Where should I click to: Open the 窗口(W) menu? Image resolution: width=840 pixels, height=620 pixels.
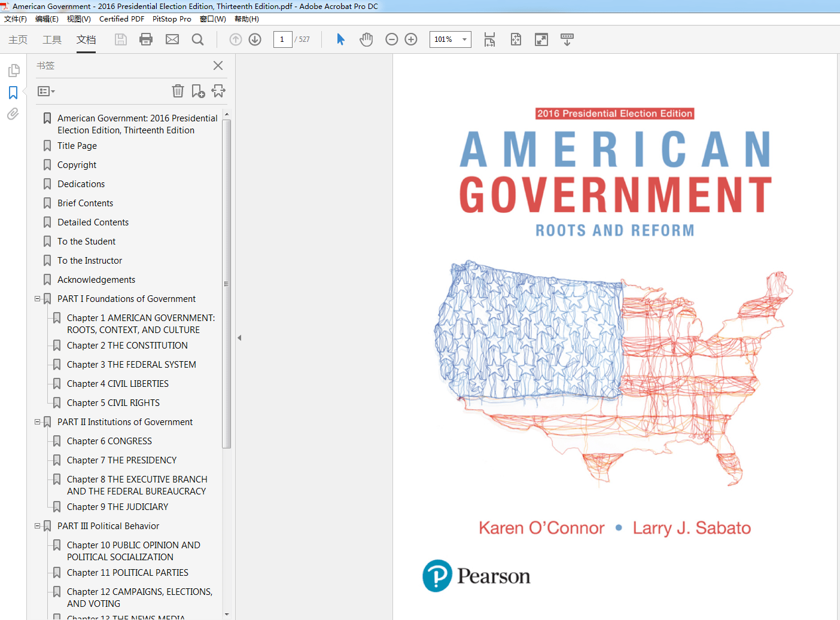coord(213,19)
